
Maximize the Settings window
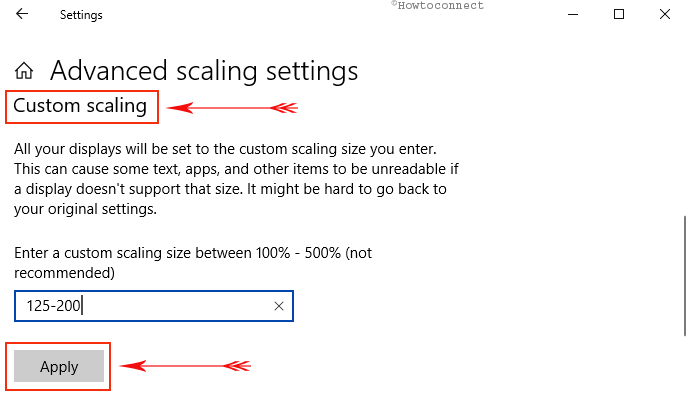[x=619, y=14]
